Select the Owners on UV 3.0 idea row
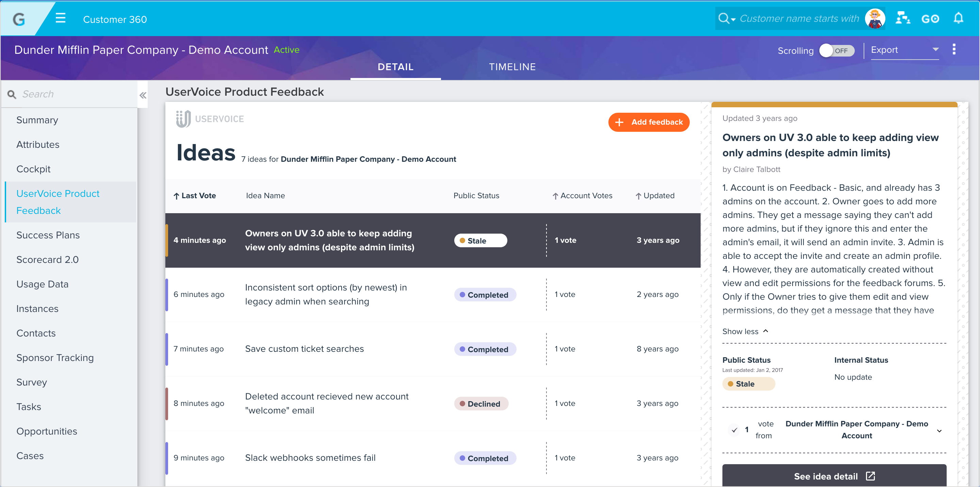Image resolution: width=980 pixels, height=487 pixels. click(x=432, y=240)
